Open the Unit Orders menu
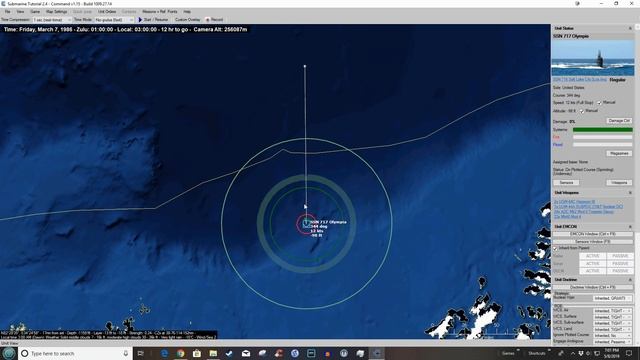The height and width of the screenshot is (360, 640). 107,11
